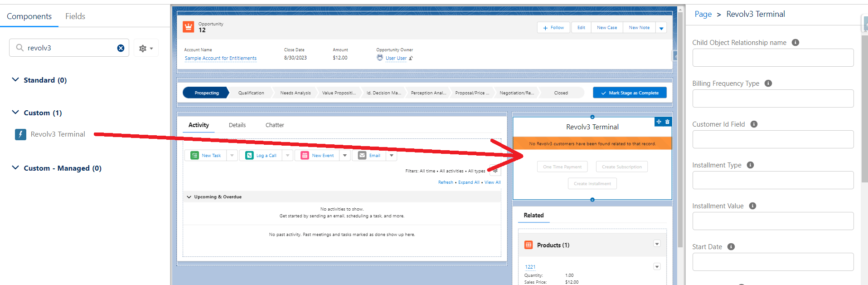Select the Prospecting stage in path
The height and width of the screenshot is (285, 868).
pyautogui.click(x=207, y=93)
